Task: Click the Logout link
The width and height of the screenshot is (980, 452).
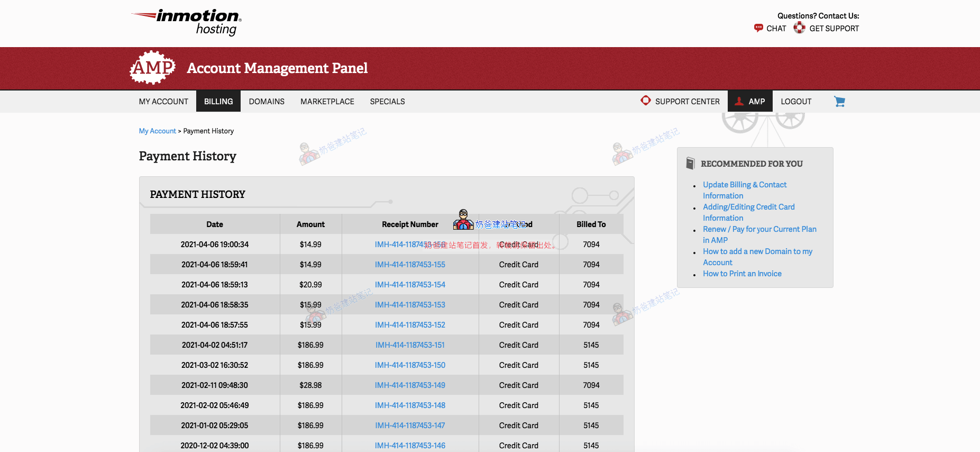Action: 796,102
